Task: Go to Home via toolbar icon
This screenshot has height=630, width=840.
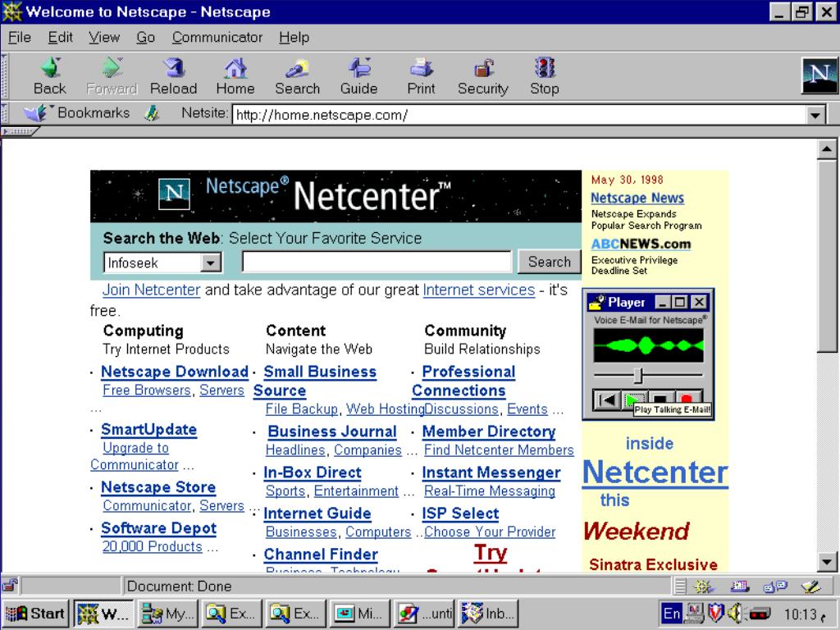Action: (235, 69)
